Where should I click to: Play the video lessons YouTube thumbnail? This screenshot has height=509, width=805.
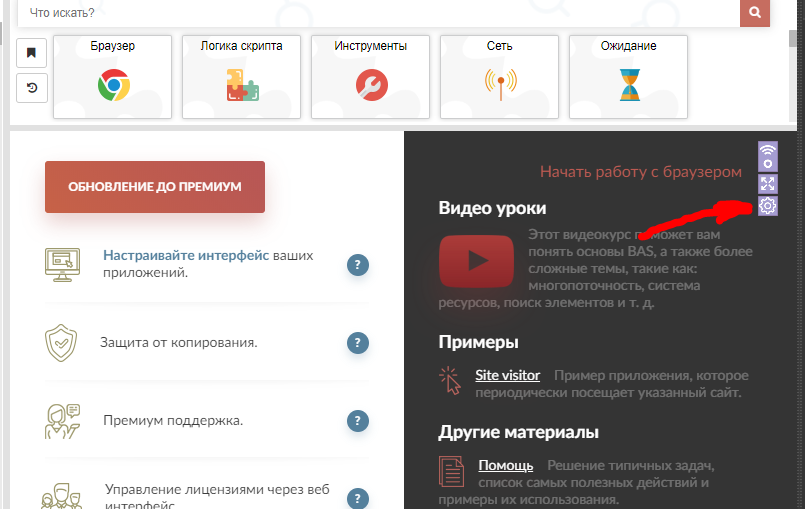point(476,261)
